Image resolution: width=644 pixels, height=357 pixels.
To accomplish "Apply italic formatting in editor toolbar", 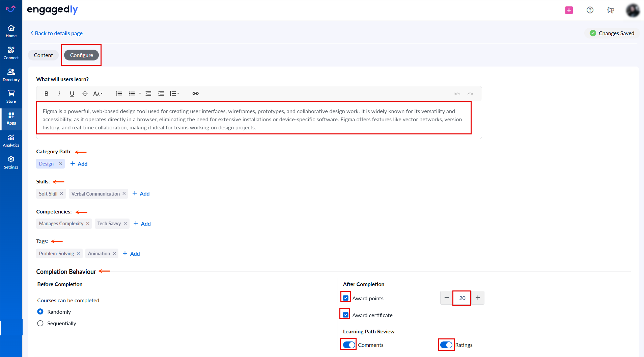I will pos(59,94).
